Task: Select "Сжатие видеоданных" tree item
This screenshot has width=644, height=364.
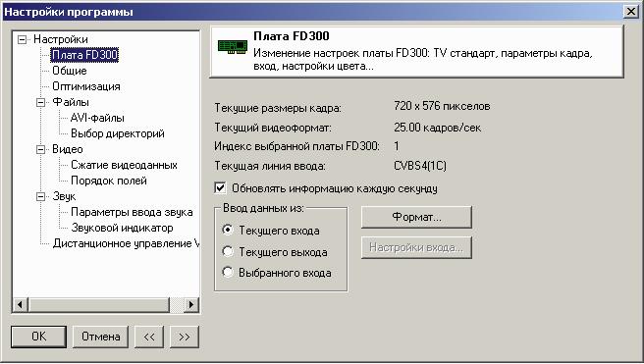Action: (124, 165)
